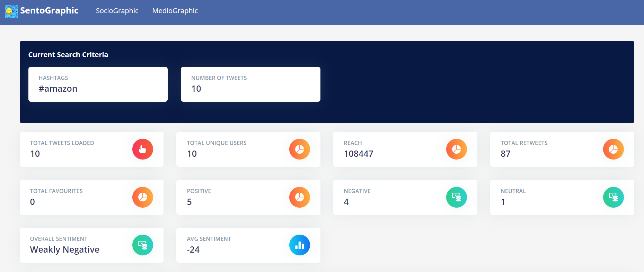The width and height of the screenshot is (644, 272).
Task: Click the HASHTAGS label
Action: coord(53,78)
